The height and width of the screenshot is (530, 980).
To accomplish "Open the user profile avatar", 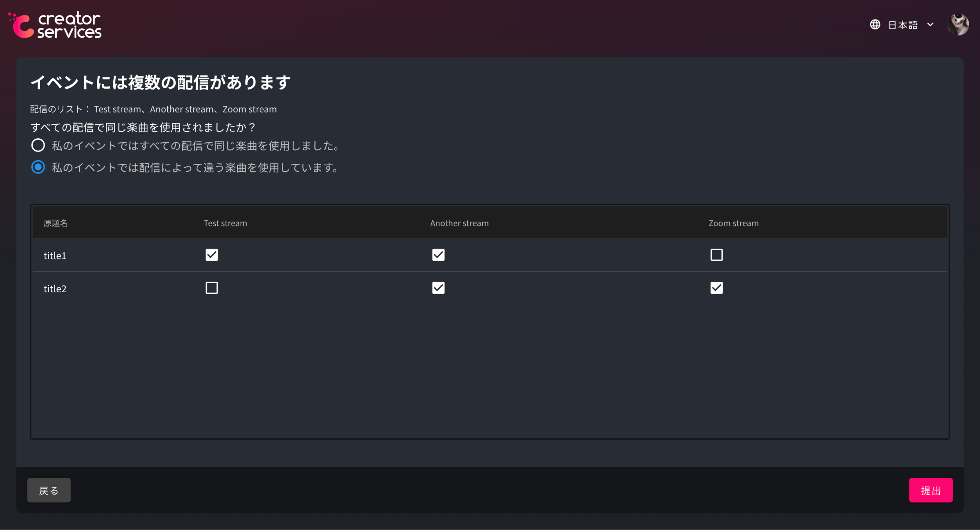I will (957, 25).
